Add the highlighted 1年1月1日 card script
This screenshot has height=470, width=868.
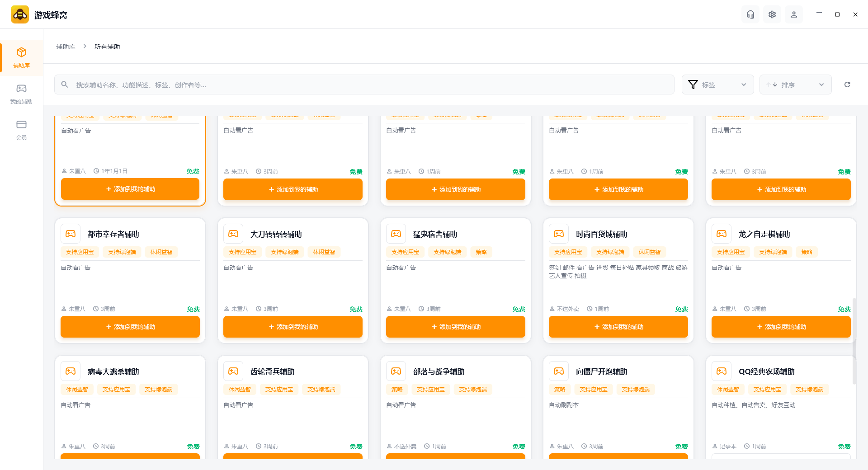tap(130, 189)
